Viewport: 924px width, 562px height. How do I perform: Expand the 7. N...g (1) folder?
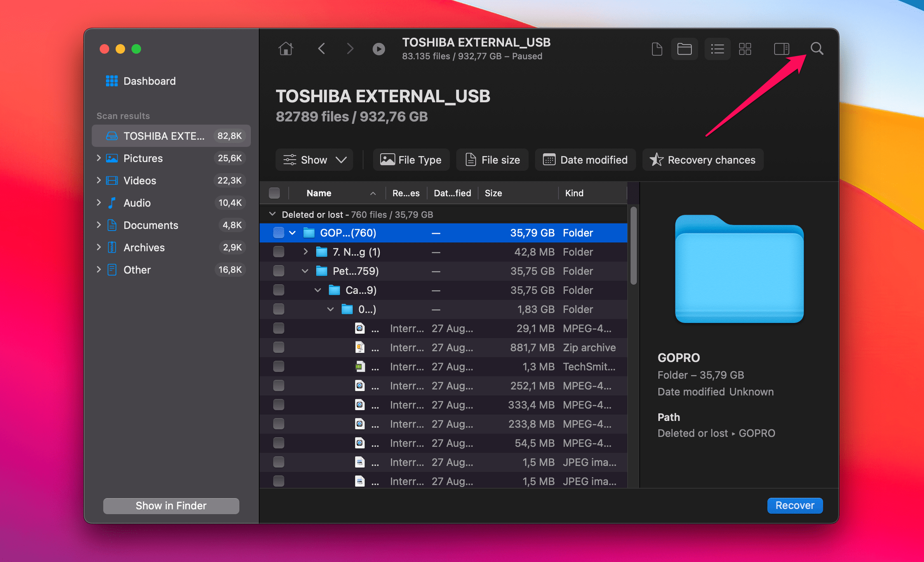306,252
